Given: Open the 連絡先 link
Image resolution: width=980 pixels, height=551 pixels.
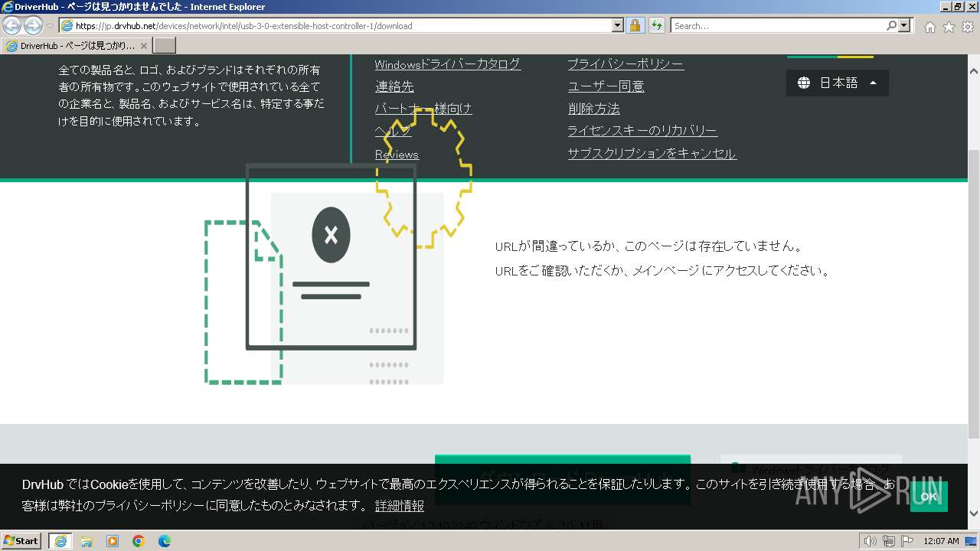Looking at the screenshot, I should pyautogui.click(x=394, y=86).
